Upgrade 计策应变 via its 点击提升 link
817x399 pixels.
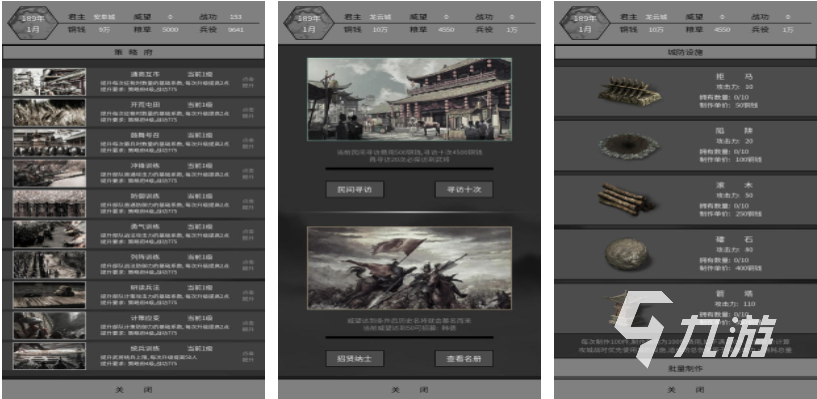pos(248,326)
